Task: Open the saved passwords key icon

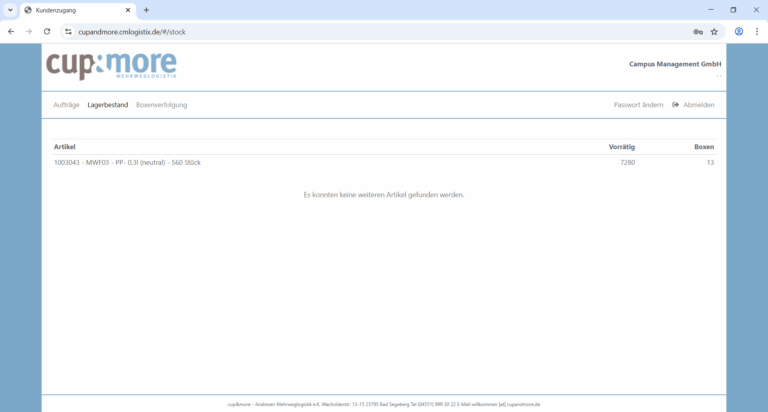Action: [698, 31]
